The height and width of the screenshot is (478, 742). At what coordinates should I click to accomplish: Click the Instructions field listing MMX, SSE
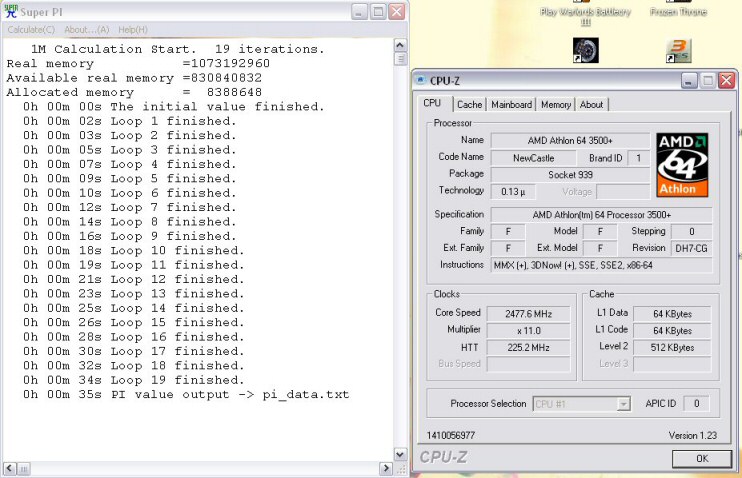click(x=601, y=265)
